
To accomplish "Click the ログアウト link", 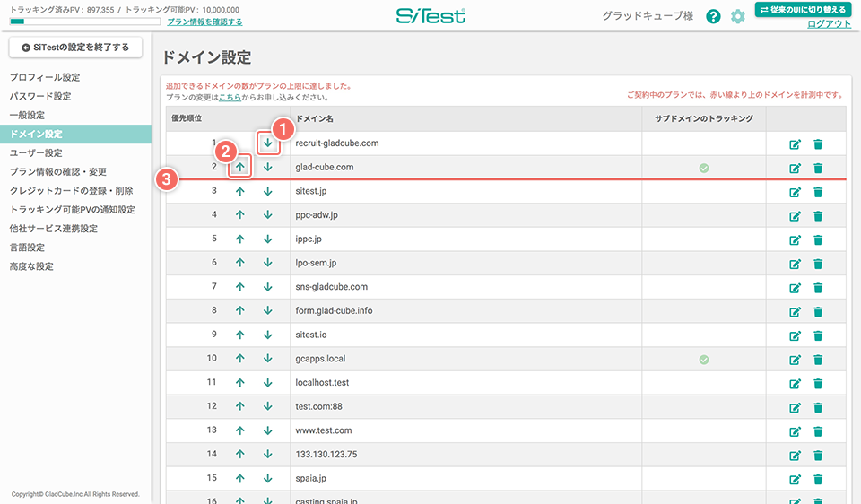I will 829,24.
